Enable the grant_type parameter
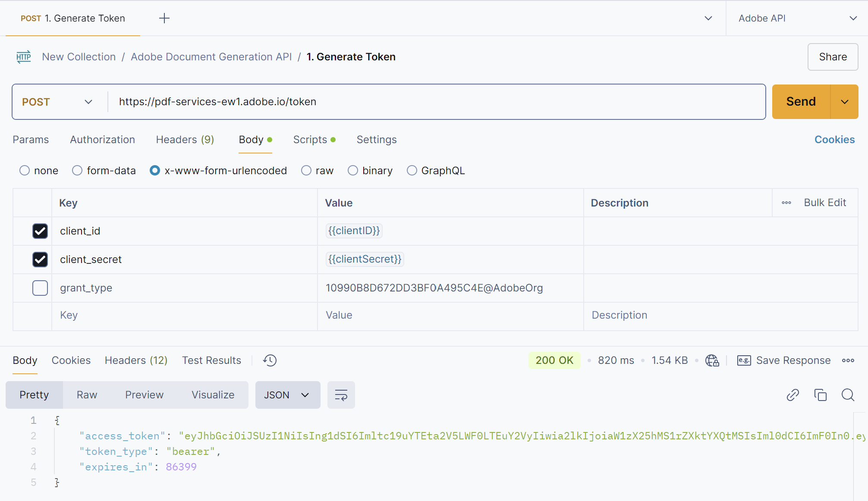868x501 pixels. (40, 288)
